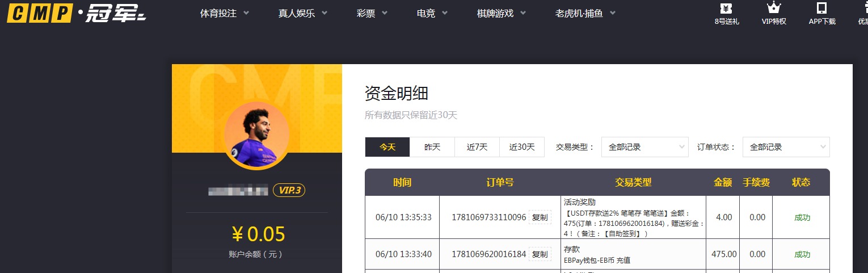Click 成功 status of the 存款 row
868x273 pixels.
pyautogui.click(x=802, y=254)
